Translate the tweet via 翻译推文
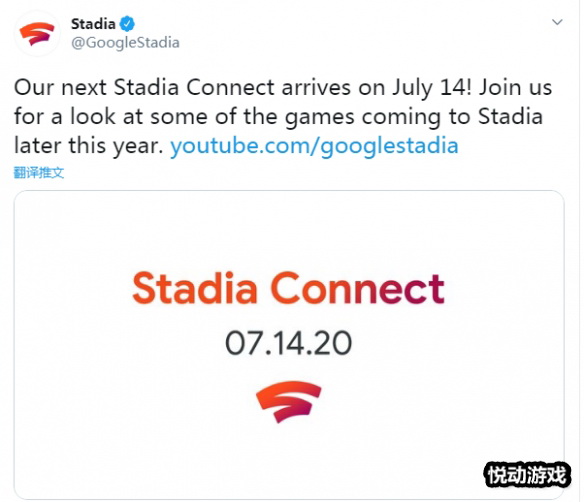584x502 pixels. [39, 173]
